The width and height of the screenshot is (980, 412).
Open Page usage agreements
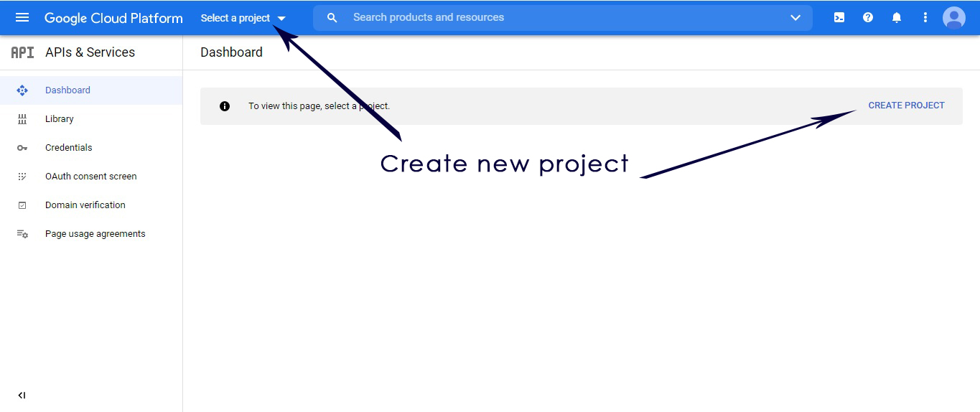91,234
